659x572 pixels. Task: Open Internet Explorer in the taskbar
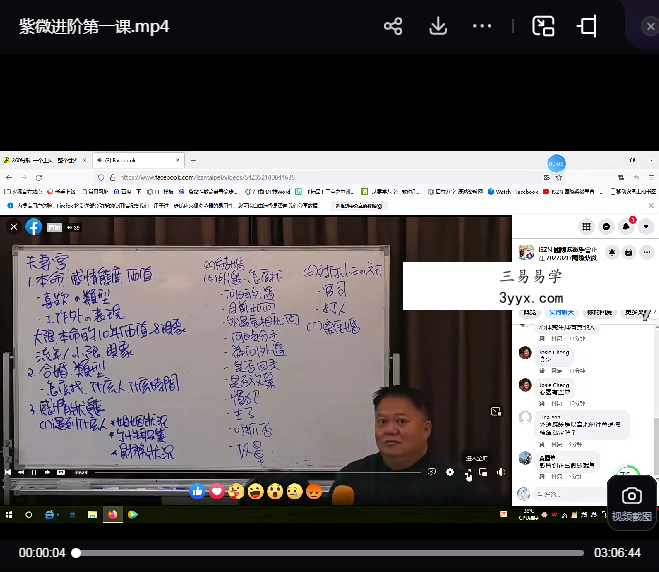[x=50, y=514]
